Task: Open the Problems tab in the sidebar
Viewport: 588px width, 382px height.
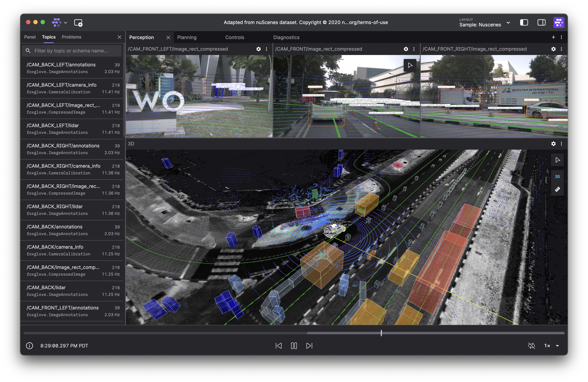Action: pos(71,37)
